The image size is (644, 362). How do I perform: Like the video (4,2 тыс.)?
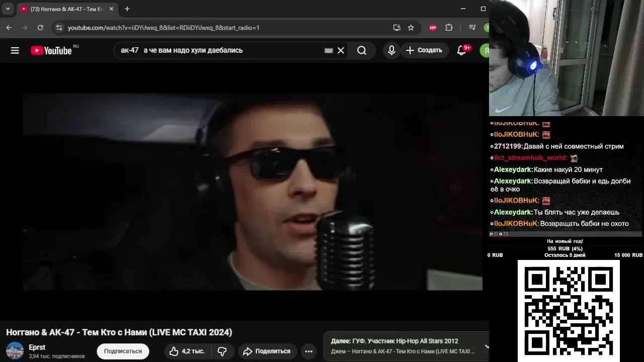(187, 351)
